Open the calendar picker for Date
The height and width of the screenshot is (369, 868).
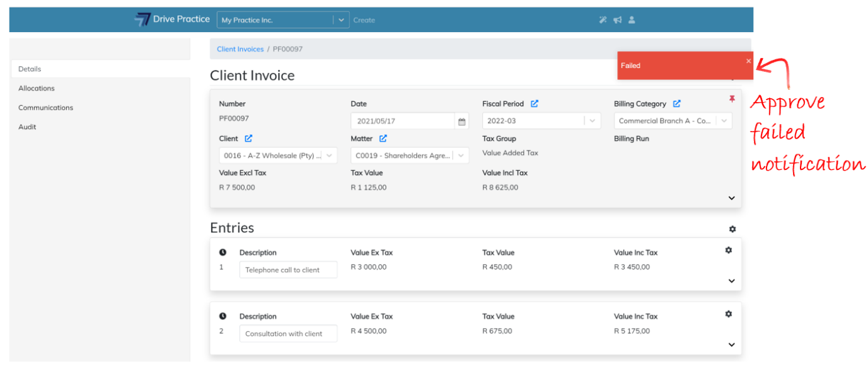(x=461, y=122)
